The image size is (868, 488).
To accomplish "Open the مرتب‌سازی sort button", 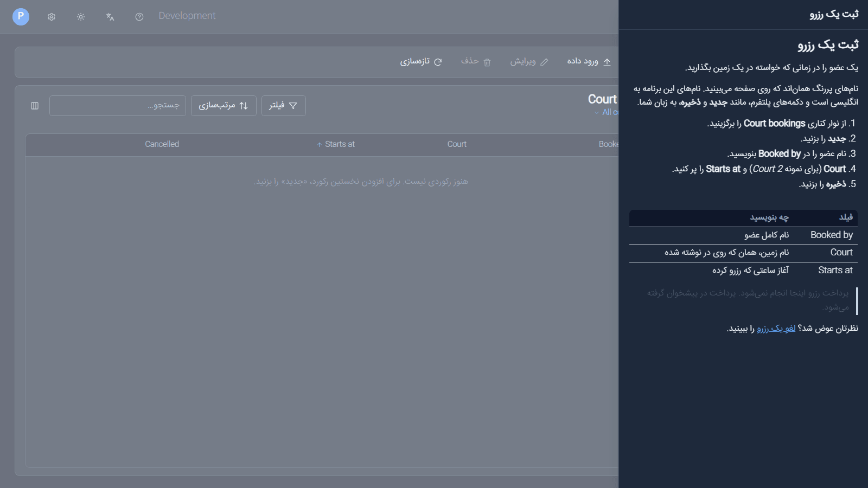I will click(x=224, y=106).
